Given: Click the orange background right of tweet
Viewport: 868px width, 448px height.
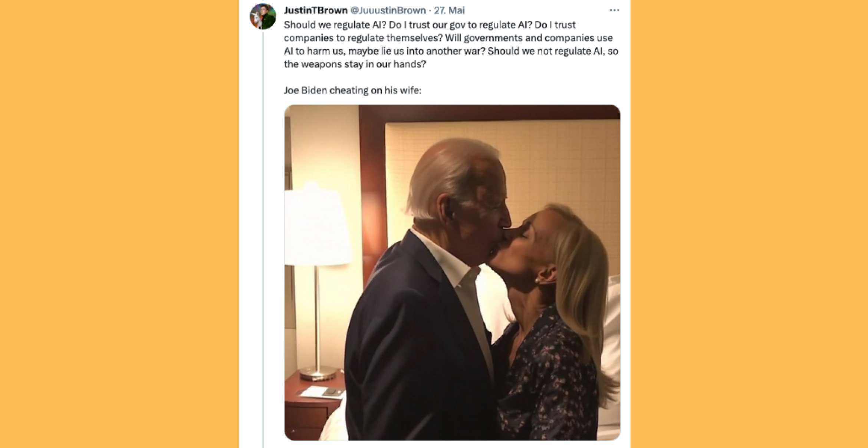Looking at the screenshot, I should tap(749, 224).
